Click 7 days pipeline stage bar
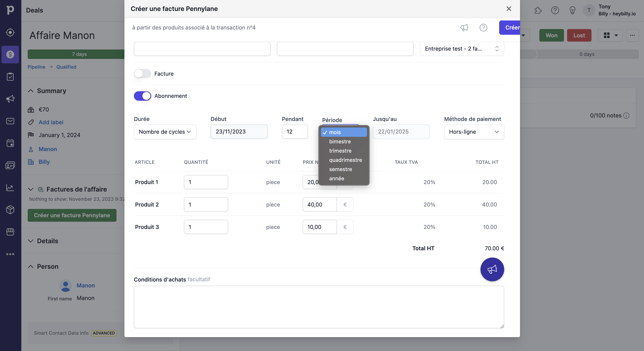This screenshot has height=351, width=644. (76, 54)
